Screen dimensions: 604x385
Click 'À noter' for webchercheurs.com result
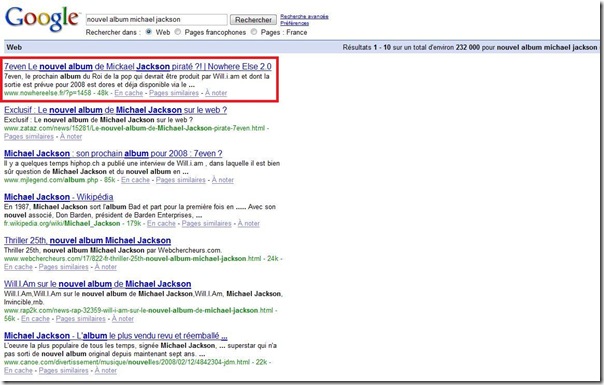[106, 267]
